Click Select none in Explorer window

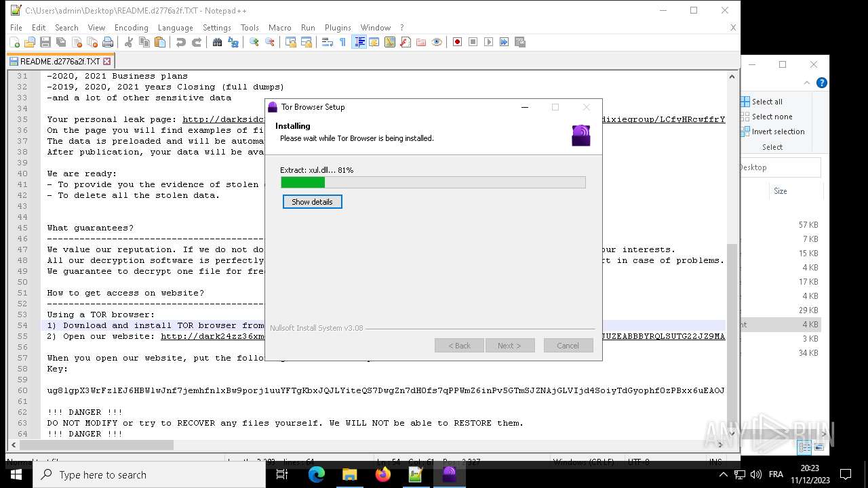(766, 117)
